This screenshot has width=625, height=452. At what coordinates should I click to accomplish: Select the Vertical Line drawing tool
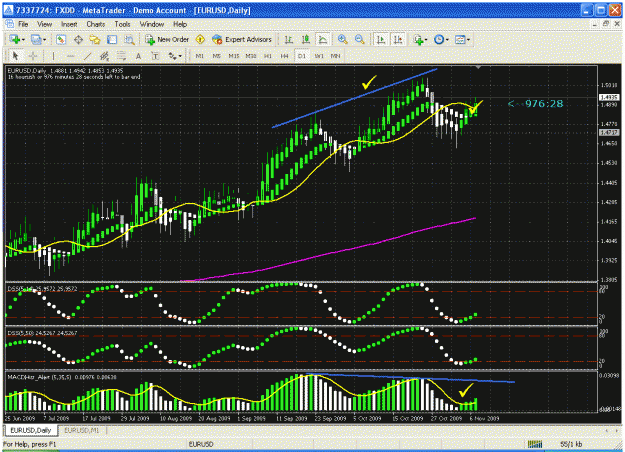coord(53,56)
